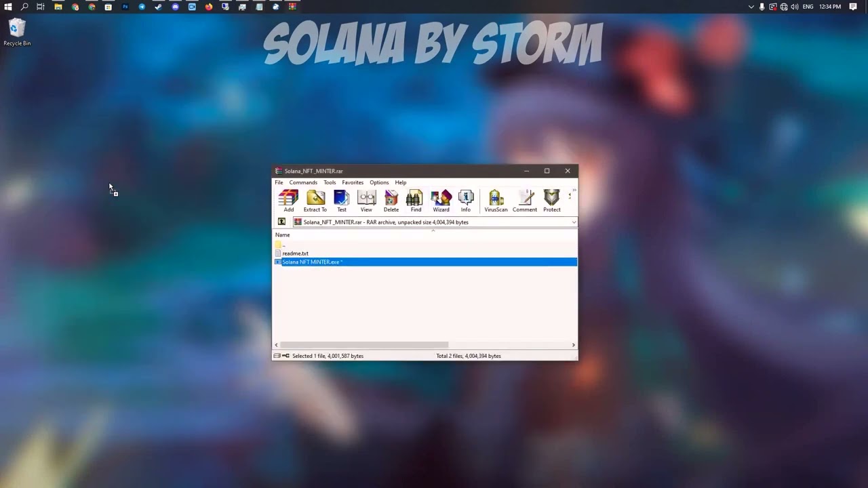The width and height of the screenshot is (868, 488).
Task: Maximize the WinRAR window
Action: pos(547,171)
